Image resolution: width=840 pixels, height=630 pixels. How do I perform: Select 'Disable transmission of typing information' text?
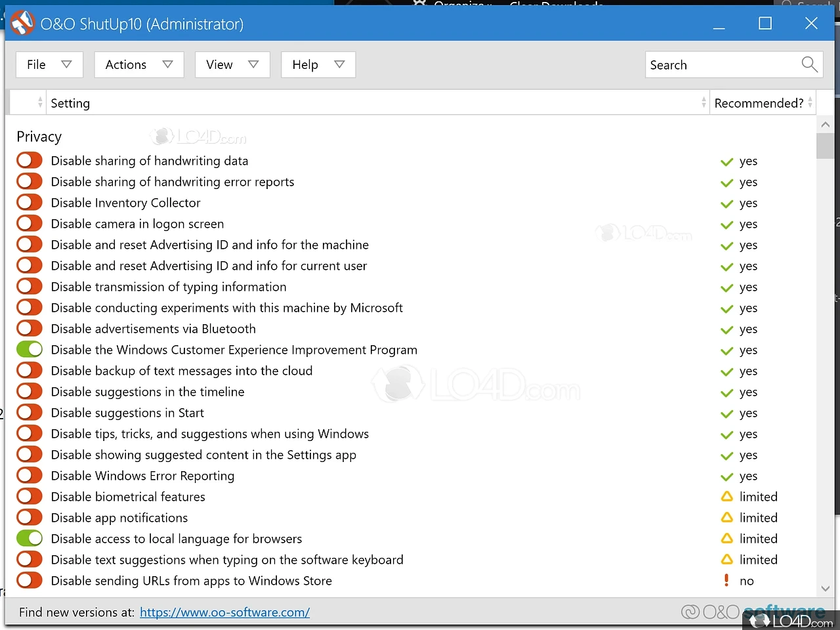[169, 287]
